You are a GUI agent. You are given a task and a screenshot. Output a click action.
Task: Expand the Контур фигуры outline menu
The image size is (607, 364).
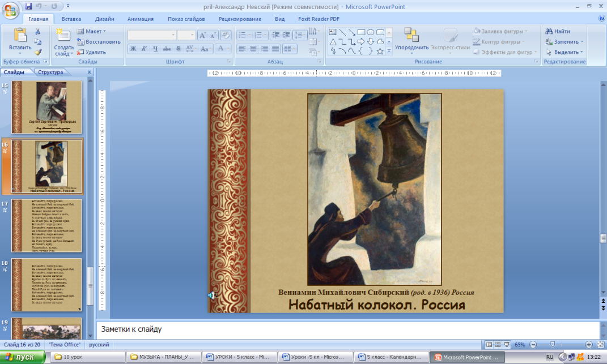[x=499, y=42]
